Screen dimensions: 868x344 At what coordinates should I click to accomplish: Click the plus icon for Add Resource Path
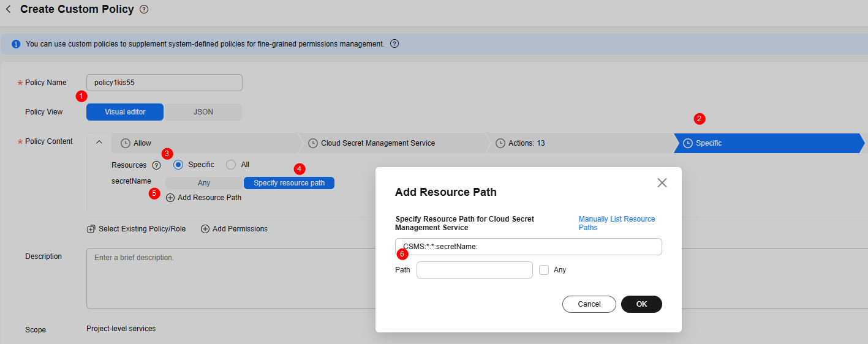click(170, 198)
